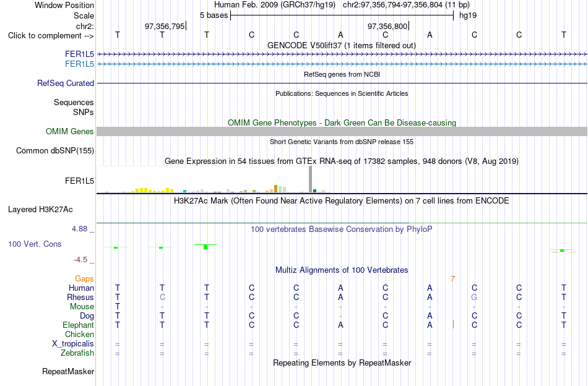Open the RefSeq Curated track label
Screen dimensions: 588x386
(65, 83)
